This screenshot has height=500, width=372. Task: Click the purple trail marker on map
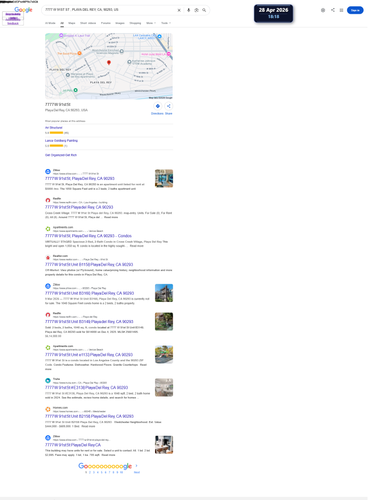[x=61, y=35]
